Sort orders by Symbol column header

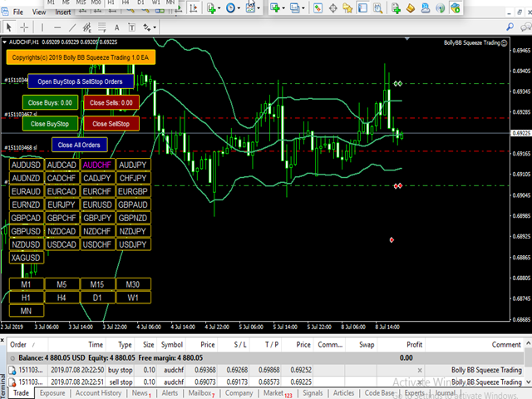pyautogui.click(x=172, y=345)
